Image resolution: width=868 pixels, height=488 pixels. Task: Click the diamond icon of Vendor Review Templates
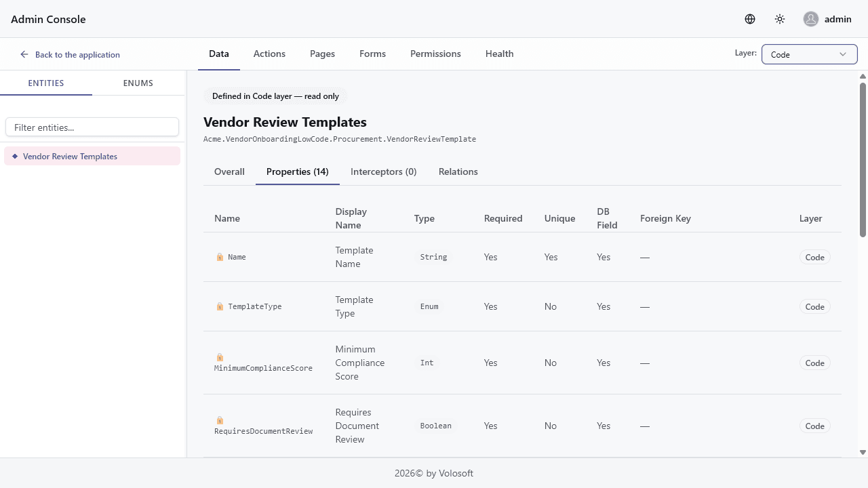point(15,156)
